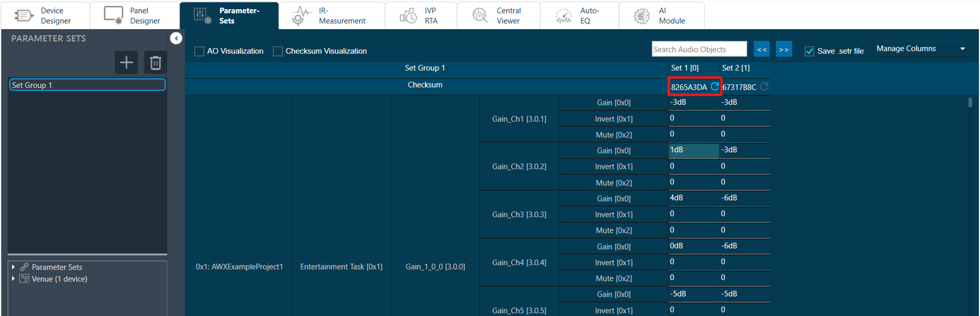Enable Checksum Visualization checkbox
The width and height of the screenshot is (980, 316).
[x=278, y=51]
